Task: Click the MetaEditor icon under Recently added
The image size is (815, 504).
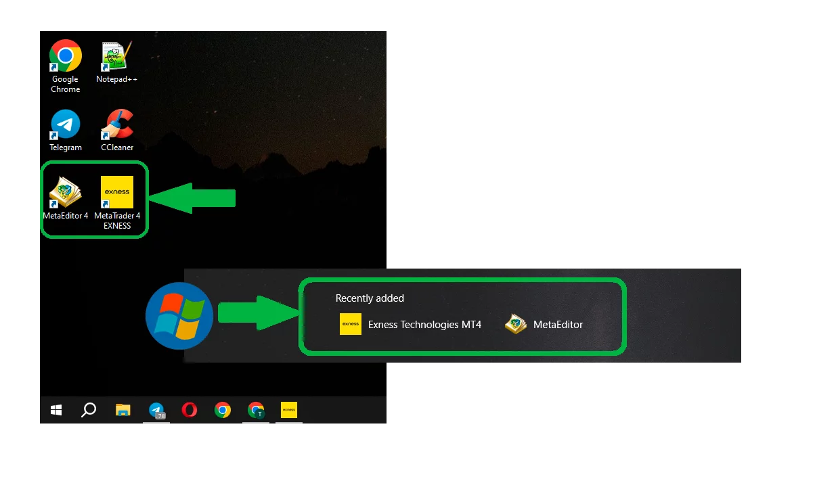Action: 516,325
